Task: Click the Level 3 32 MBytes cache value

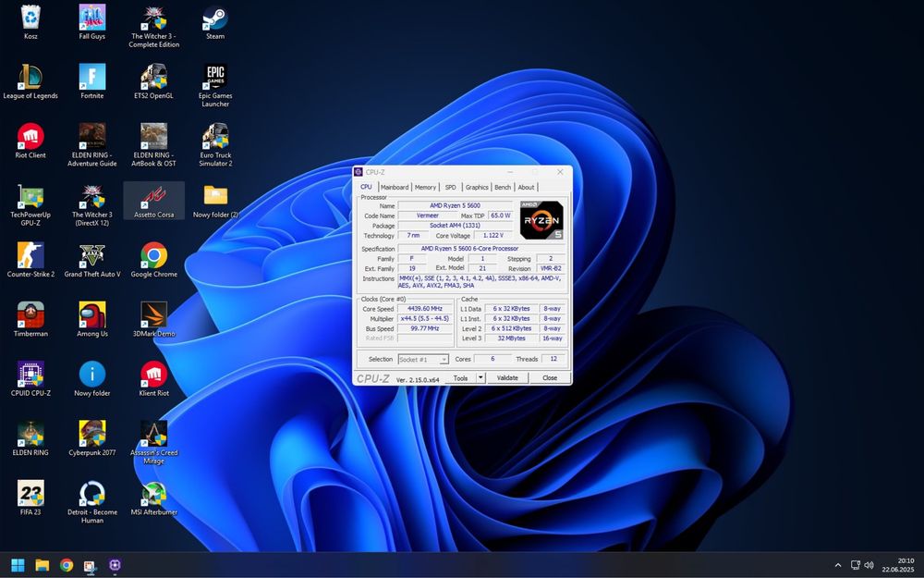Action: click(511, 338)
